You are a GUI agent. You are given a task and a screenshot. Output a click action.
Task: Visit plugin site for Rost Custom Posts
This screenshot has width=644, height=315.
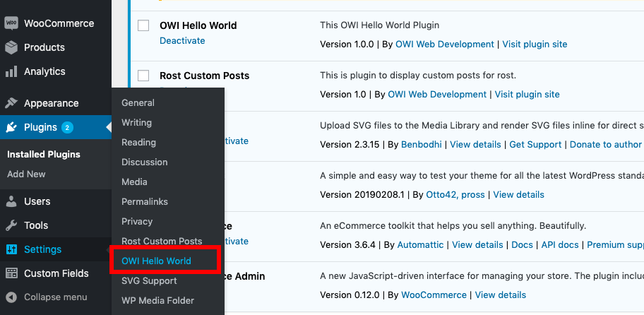(527, 95)
